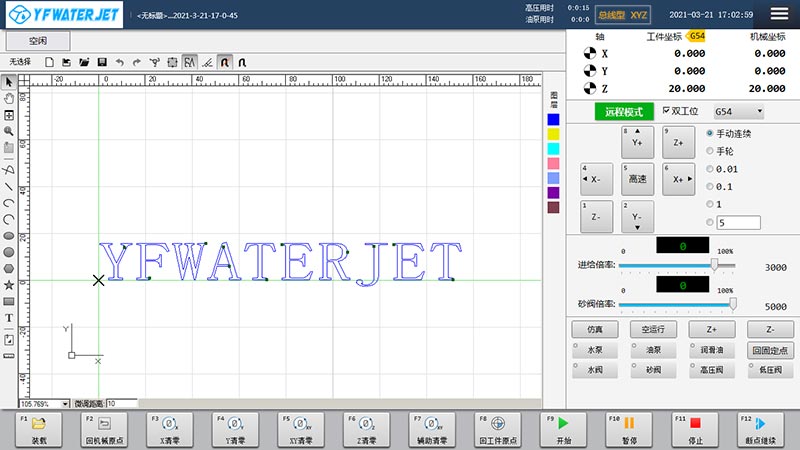Create a new file with the blank page icon
This screenshot has height=450, width=800.
(49, 62)
